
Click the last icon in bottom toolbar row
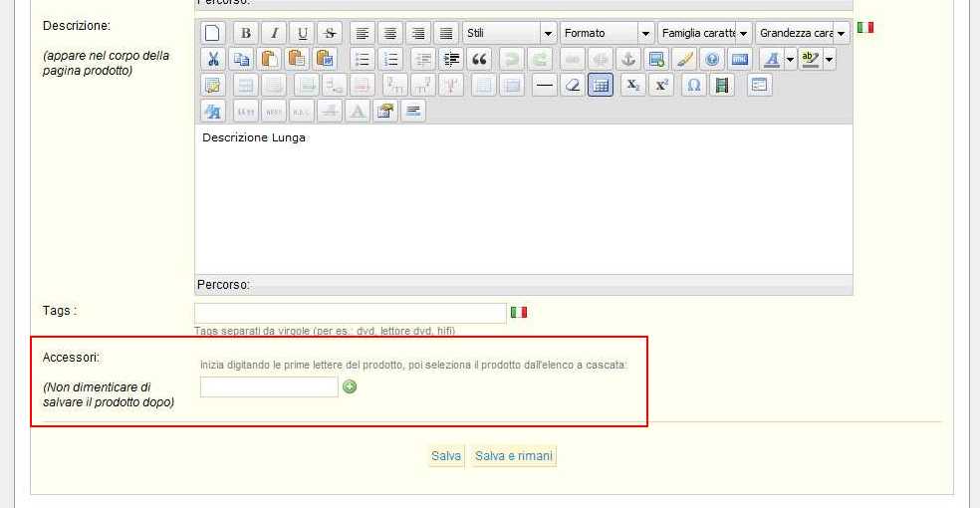413,112
